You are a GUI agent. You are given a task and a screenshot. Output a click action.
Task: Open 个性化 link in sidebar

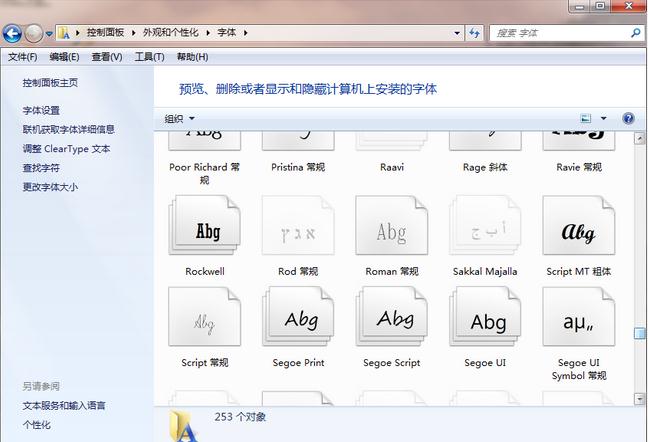click(x=37, y=425)
